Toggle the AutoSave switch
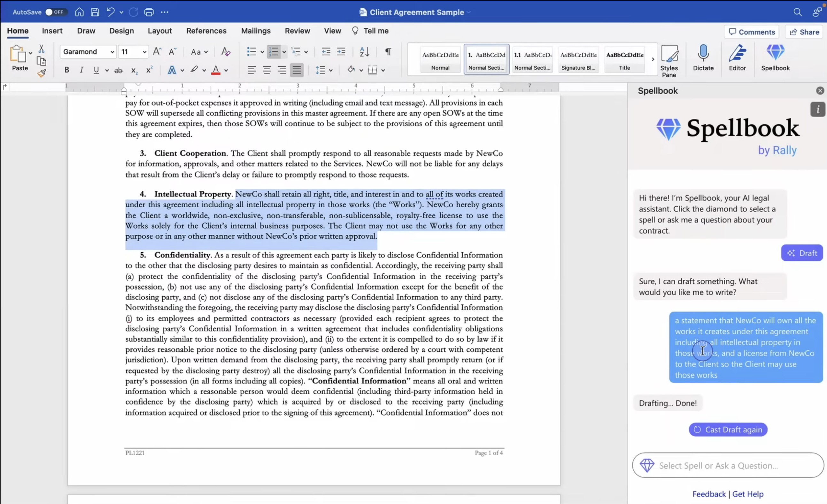The image size is (827, 504). [x=55, y=12]
